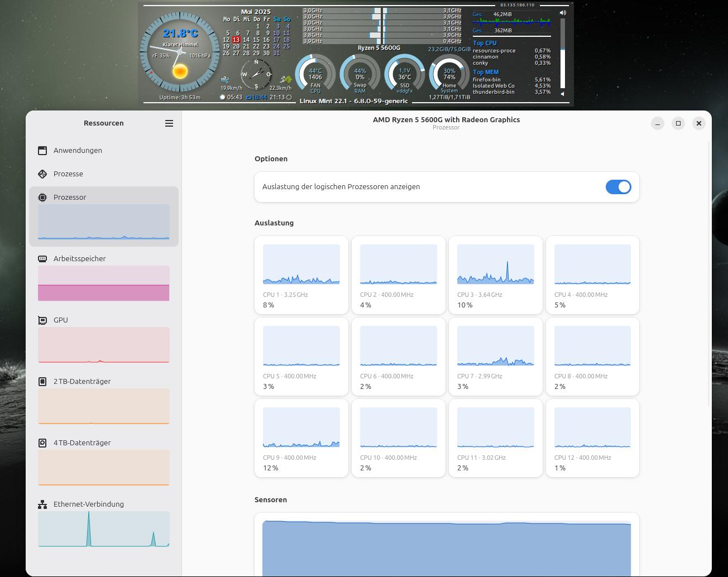Open the GPU section via its sidebar icon
The height and width of the screenshot is (577, 728).
pos(42,320)
